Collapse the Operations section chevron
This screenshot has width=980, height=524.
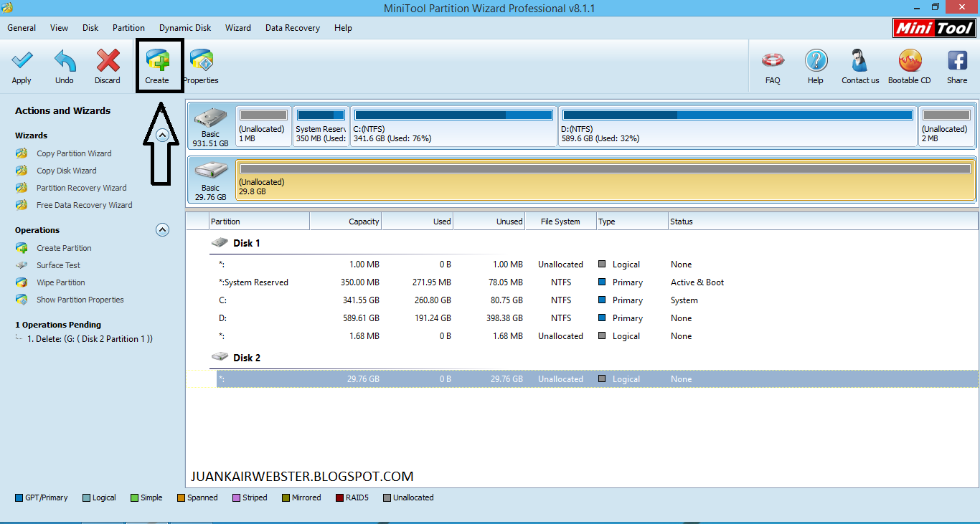tap(163, 230)
